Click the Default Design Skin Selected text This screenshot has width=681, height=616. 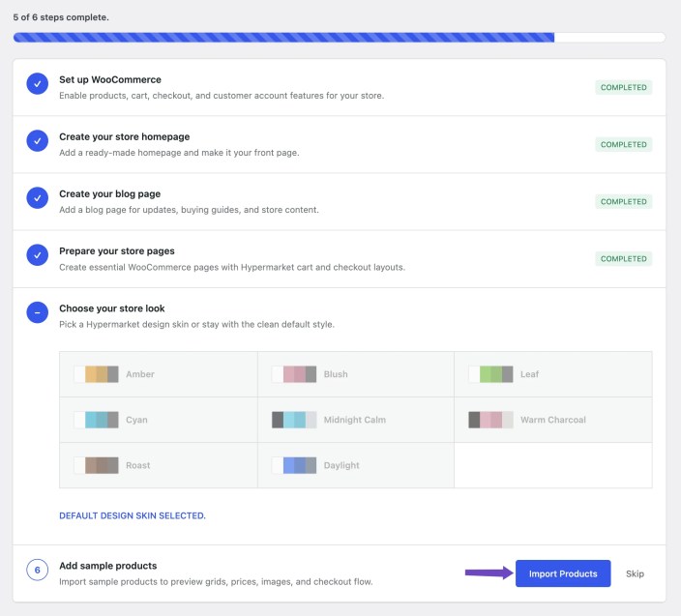pyautogui.click(x=133, y=515)
